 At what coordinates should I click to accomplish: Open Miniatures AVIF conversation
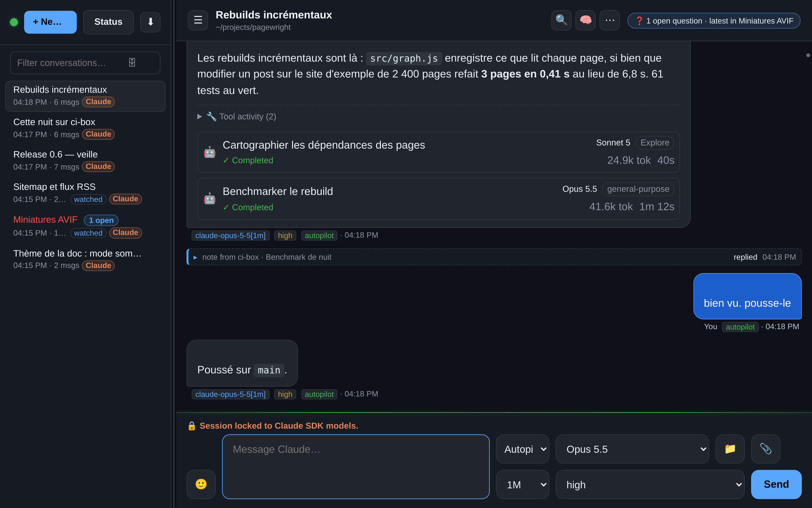pos(85,226)
